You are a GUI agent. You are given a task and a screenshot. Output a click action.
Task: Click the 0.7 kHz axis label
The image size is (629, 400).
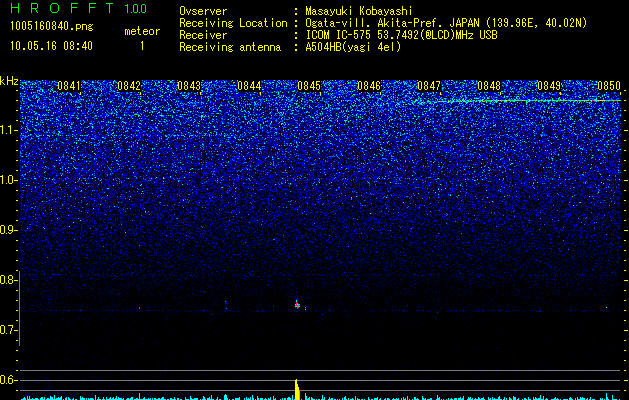pos(9,330)
